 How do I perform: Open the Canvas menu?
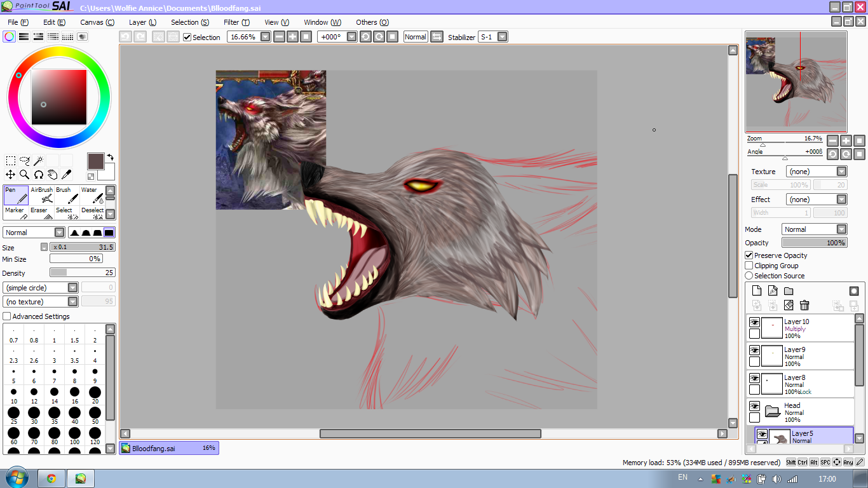(97, 22)
